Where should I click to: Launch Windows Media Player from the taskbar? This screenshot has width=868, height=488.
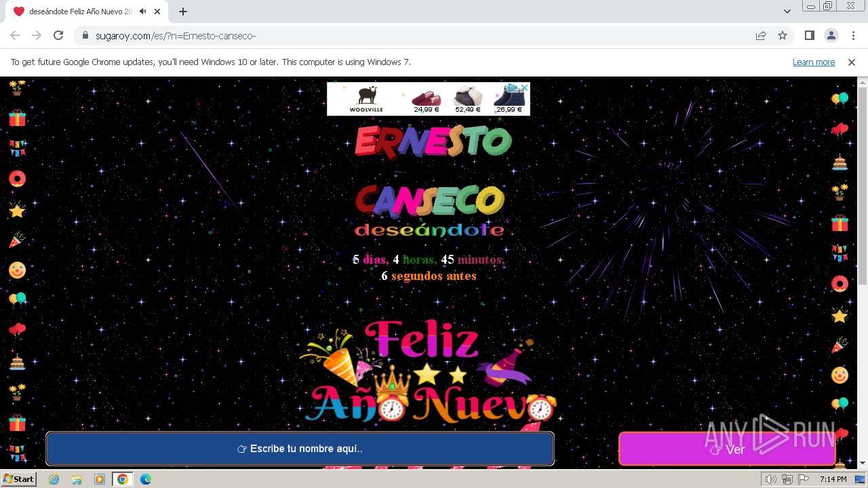point(100,479)
